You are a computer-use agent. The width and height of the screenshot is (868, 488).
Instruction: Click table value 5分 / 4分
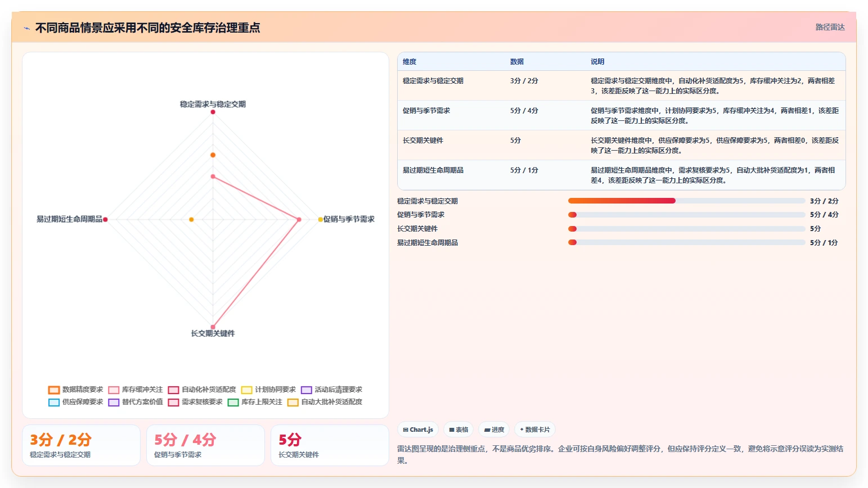tap(524, 111)
